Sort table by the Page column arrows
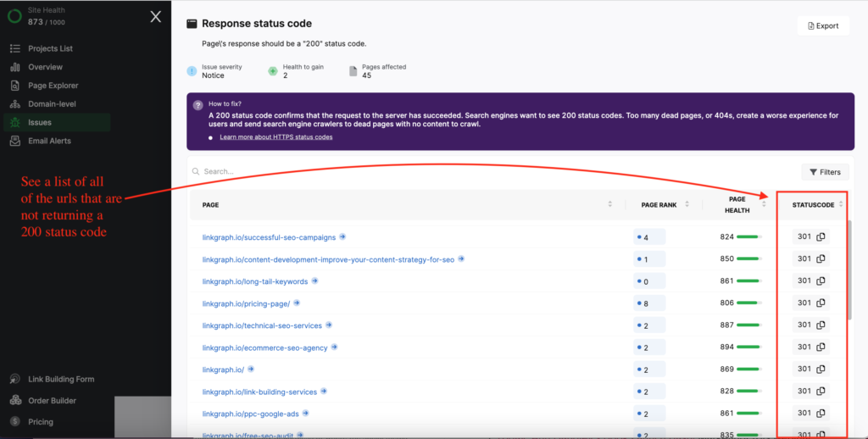This screenshot has height=439, width=868. 609,204
